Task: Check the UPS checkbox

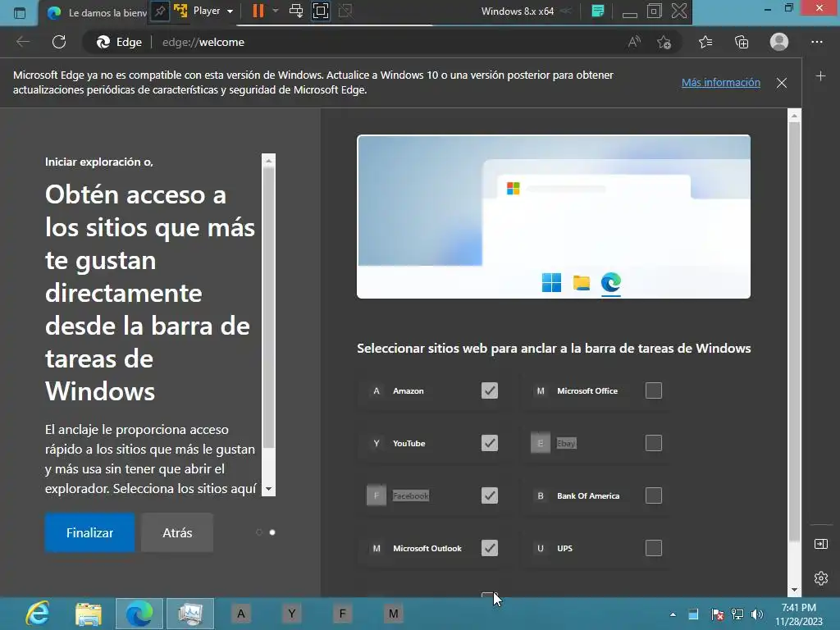Action: (654, 548)
